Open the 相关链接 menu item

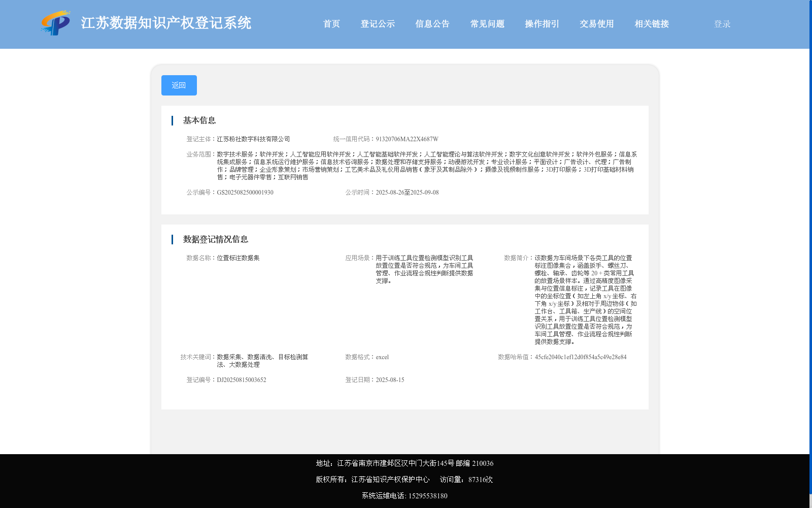(x=652, y=24)
